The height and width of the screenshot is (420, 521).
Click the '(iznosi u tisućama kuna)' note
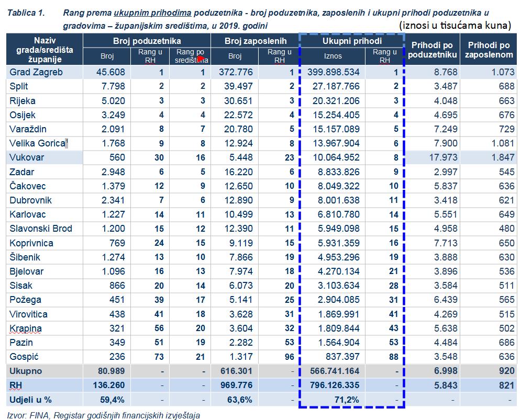455,25
